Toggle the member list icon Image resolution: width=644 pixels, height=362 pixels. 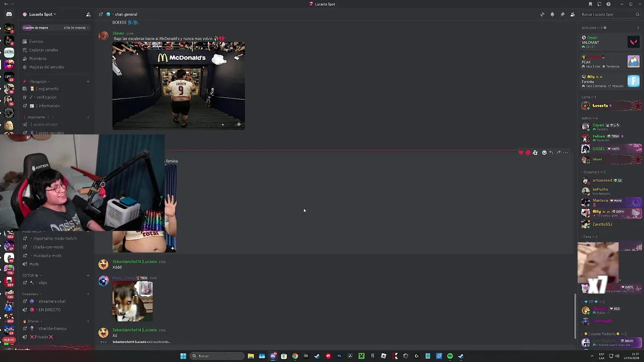[x=572, y=15]
